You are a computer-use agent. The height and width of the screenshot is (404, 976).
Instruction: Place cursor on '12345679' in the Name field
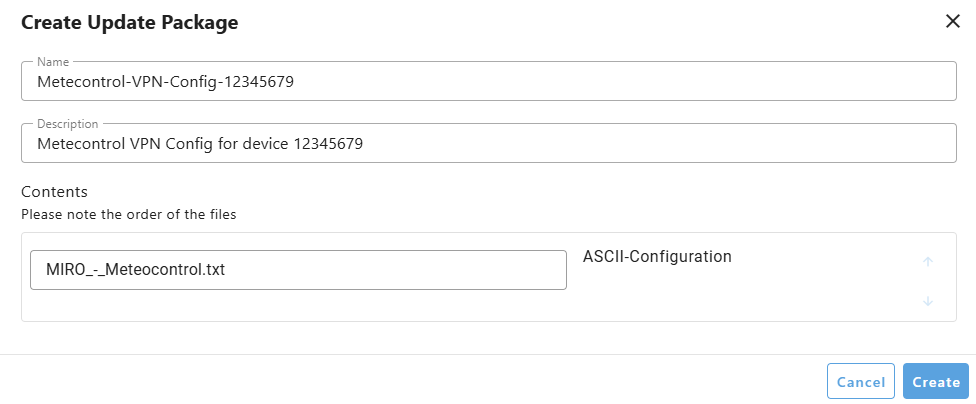258,82
